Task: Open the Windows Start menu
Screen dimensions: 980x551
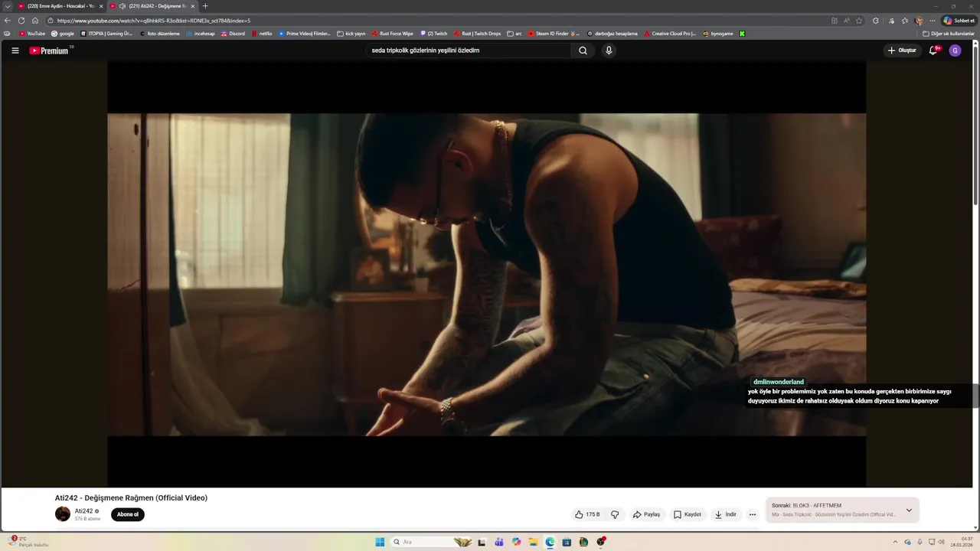Action: coord(380,542)
